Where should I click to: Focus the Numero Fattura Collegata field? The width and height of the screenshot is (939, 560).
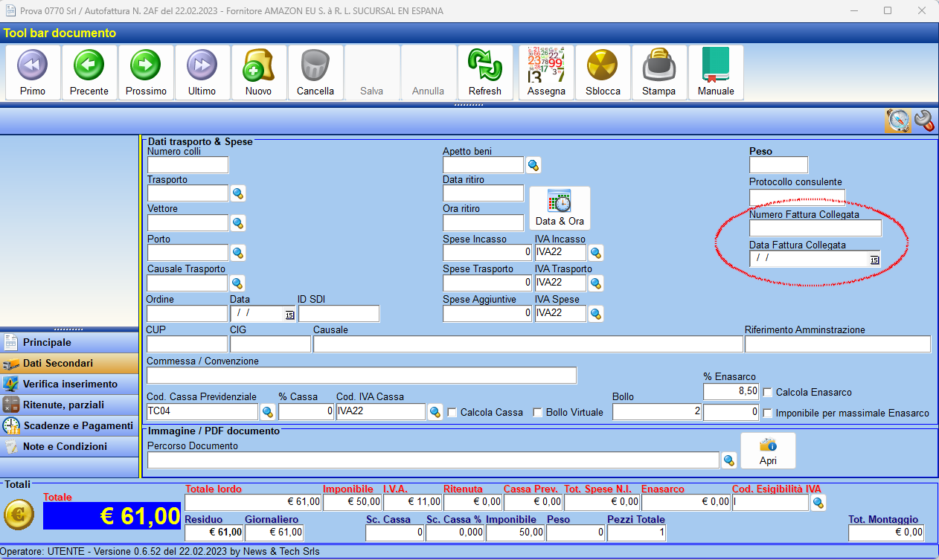[815, 228]
